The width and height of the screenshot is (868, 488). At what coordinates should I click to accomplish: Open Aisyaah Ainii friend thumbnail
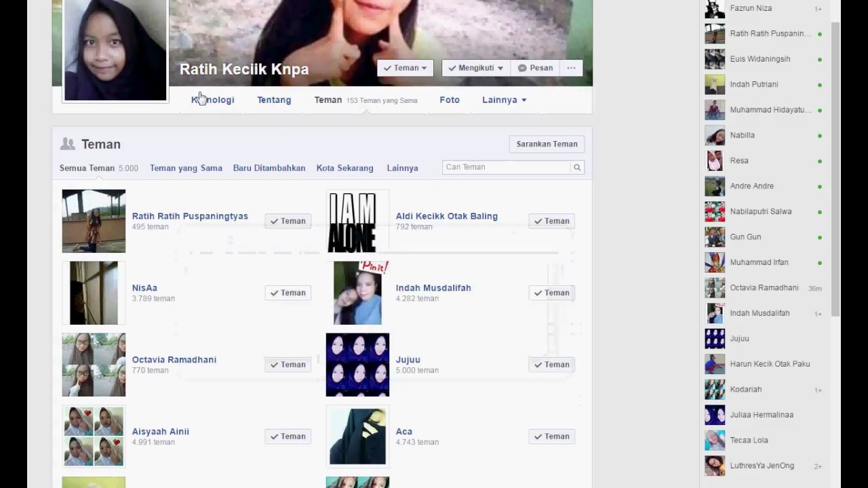(x=94, y=436)
